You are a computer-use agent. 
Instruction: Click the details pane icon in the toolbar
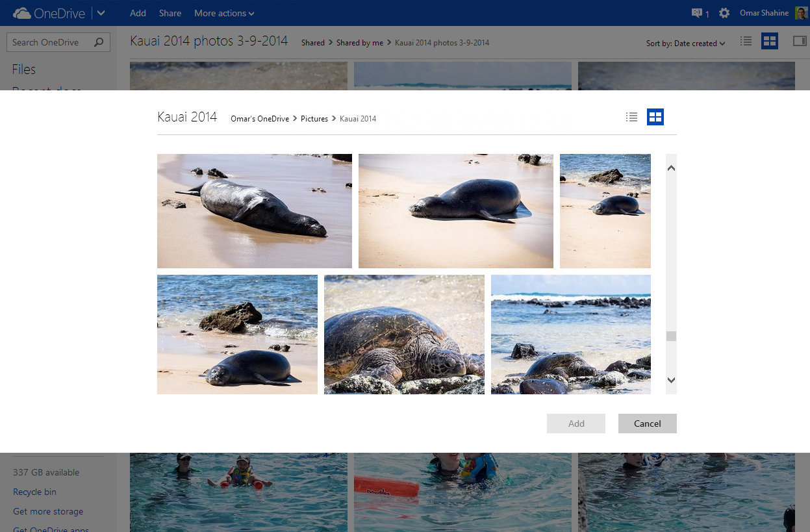798,41
